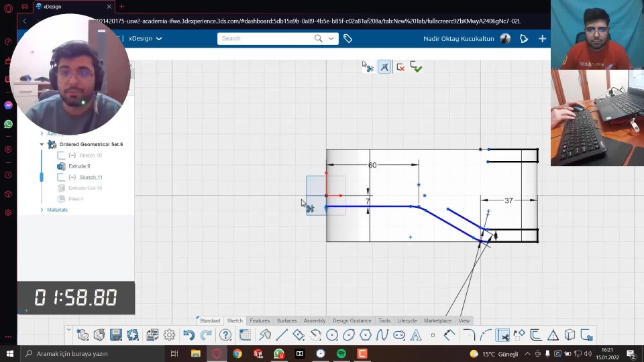The height and width of the screenshot is (362, 644).
Task: Switch to the Sketch tab
Action: pyautogui.click(x=235, y=320)
